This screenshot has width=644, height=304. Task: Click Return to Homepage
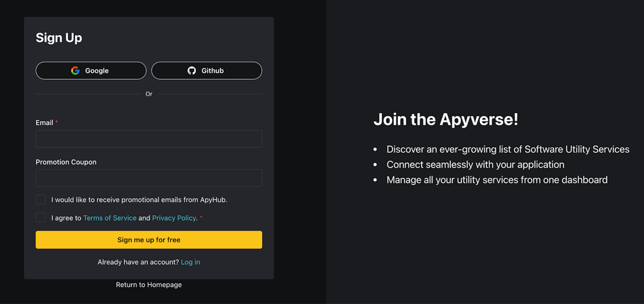tap(149, 285)
